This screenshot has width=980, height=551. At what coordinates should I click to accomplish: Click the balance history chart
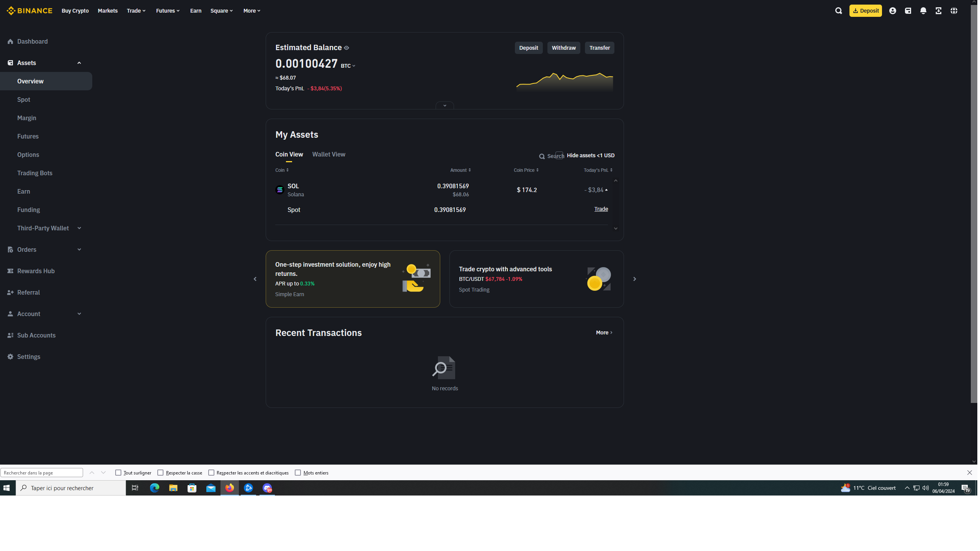(x=565, y=81)
